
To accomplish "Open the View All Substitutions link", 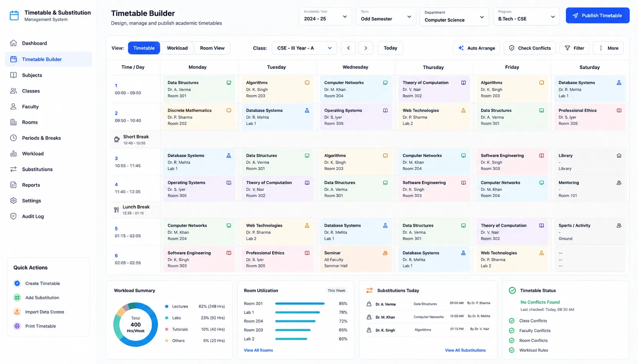I will pyautogui.click(x=465, y=350).
